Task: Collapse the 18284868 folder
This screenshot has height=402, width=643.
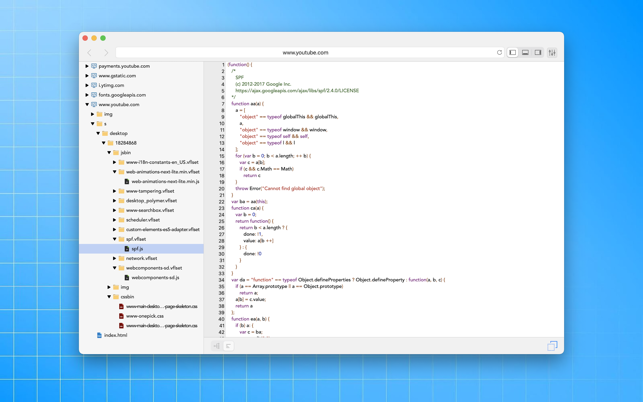Action: pos(103,143)
